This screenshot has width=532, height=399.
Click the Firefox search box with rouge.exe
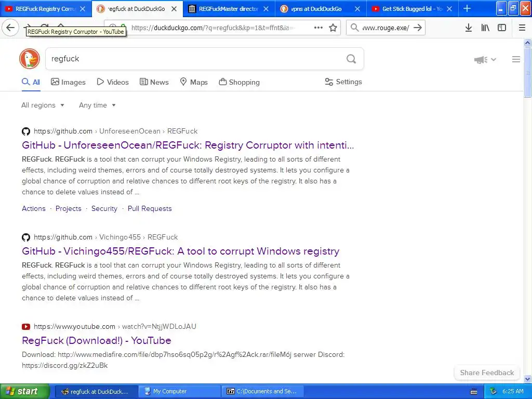(385, 28)
